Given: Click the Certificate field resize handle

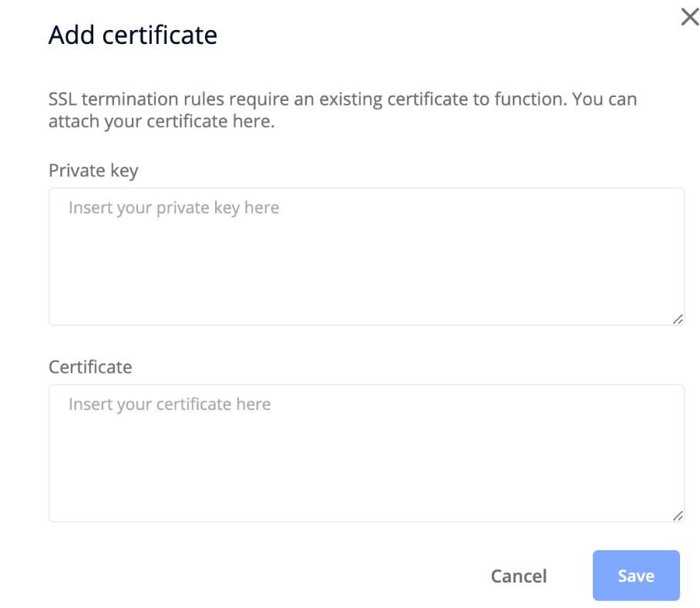Looking at the screenshot, I should [x=678, y=516].
